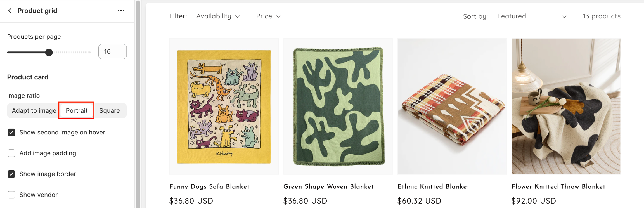Choose the Portrait image ratio
This screenshot has width=644, height=208.
(77, 110)
